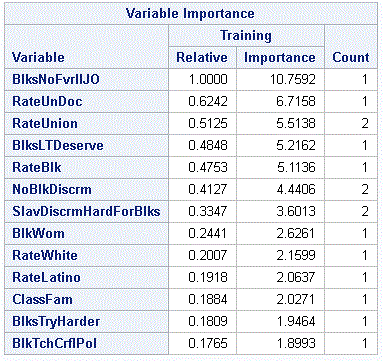The image size is (384, 361).
Task: Click importance value 5.1136
Action: (296, 167)
